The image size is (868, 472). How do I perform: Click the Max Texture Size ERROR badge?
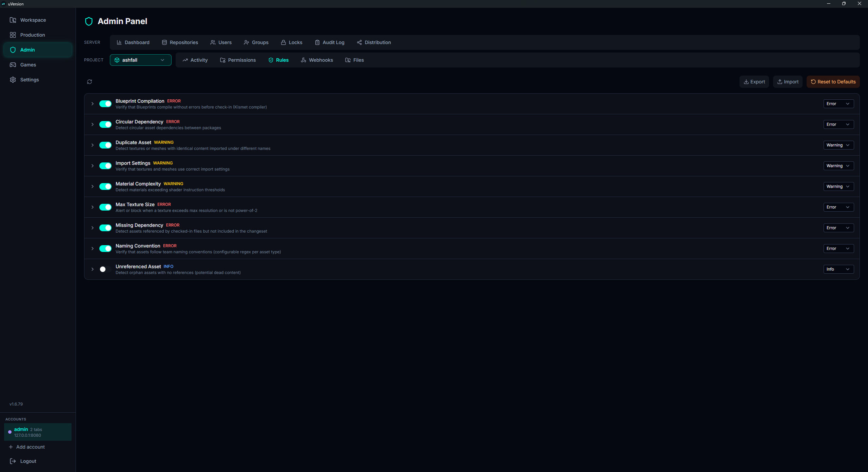164,204
